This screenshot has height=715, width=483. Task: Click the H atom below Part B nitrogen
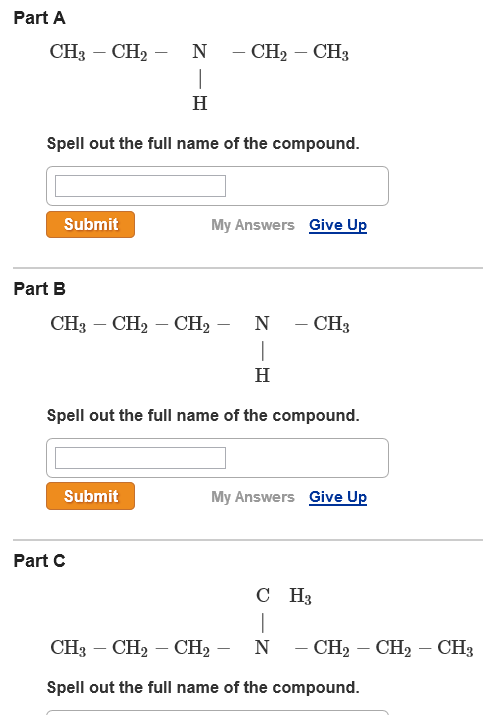coord(262,375)
